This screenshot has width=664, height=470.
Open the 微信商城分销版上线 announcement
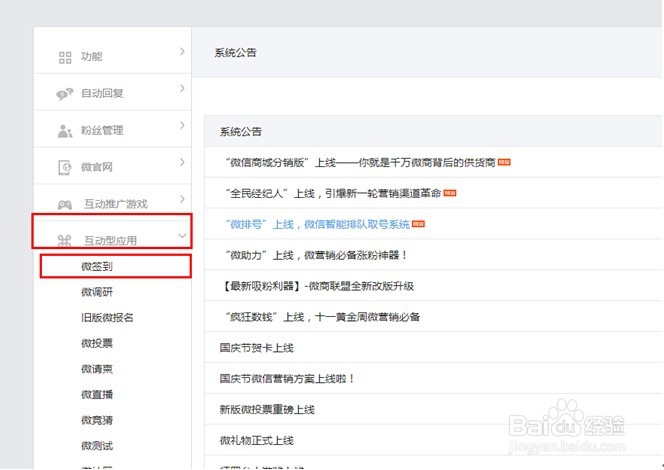(360, 162)
